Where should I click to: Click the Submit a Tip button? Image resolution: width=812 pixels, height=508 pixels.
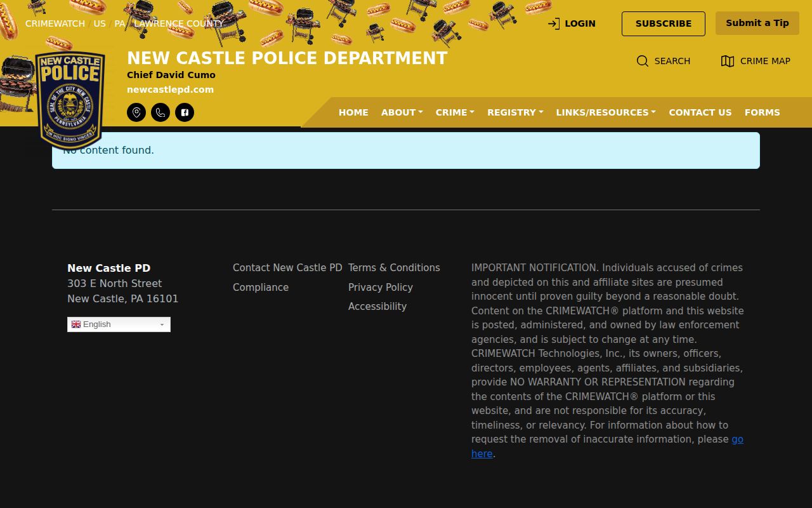(x=757, y=23)
